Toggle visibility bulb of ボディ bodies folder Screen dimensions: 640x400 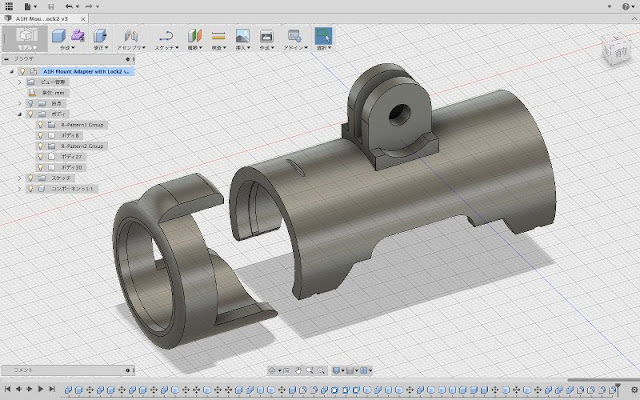31,114
